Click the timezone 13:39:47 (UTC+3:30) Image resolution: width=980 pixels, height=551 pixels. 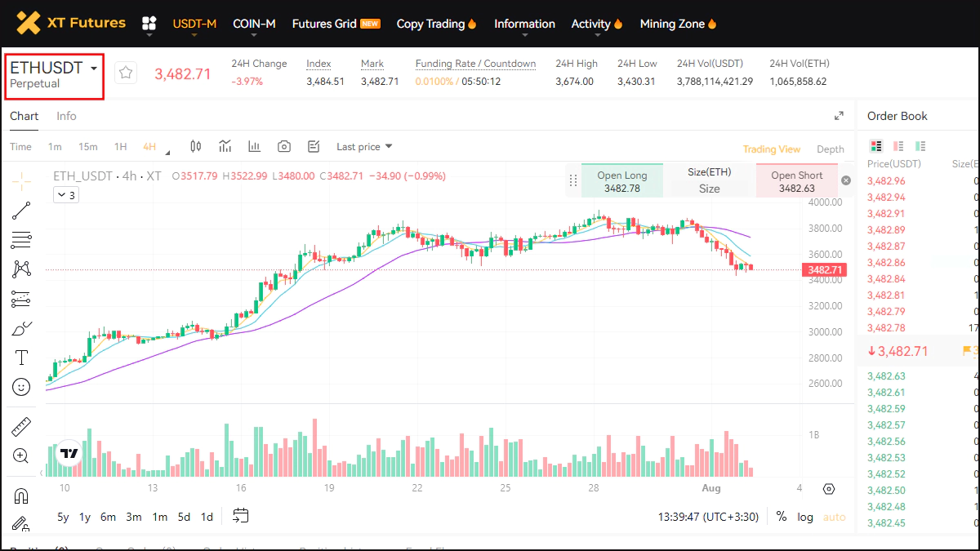coord(709,517)
